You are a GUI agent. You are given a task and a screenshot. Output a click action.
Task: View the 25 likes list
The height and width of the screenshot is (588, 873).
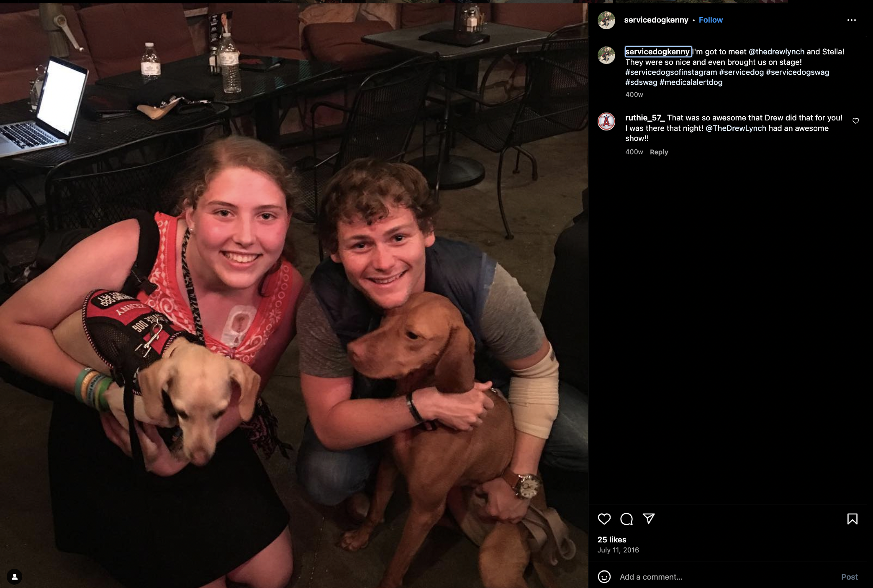pyautogui.click(x=611, y=539)
